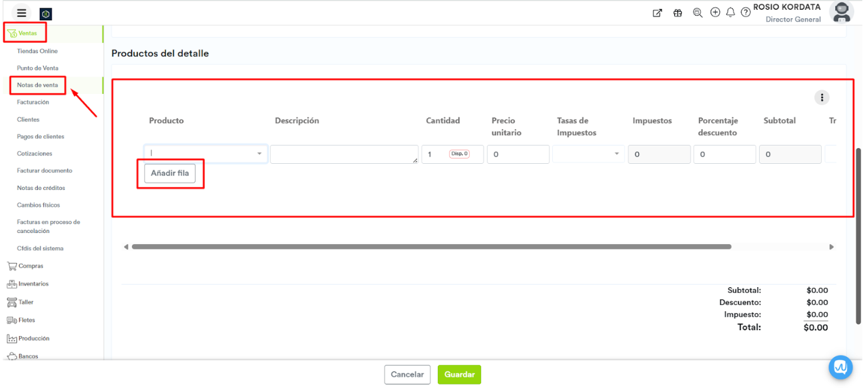Click the plus circle quick-add icon

click(x=715, y=12)
